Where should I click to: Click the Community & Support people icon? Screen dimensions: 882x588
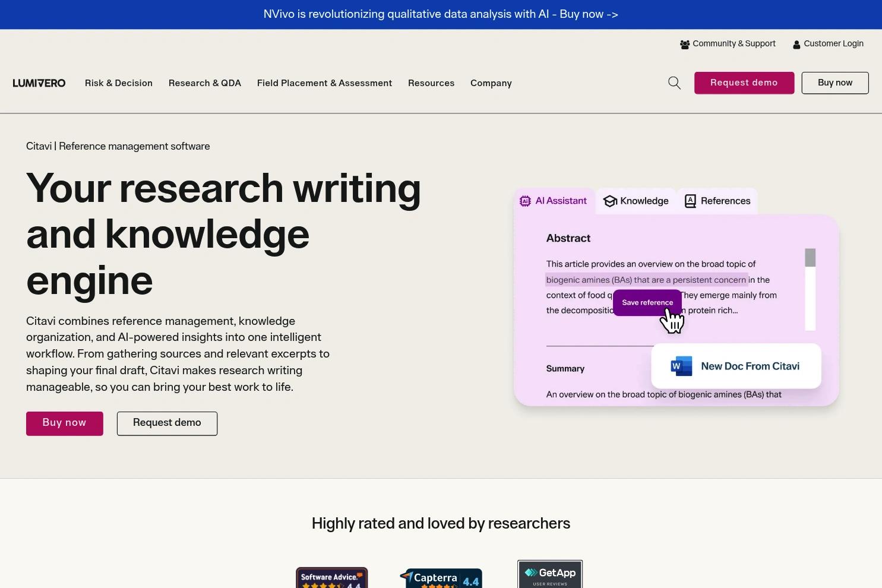(x=685, y=45)
